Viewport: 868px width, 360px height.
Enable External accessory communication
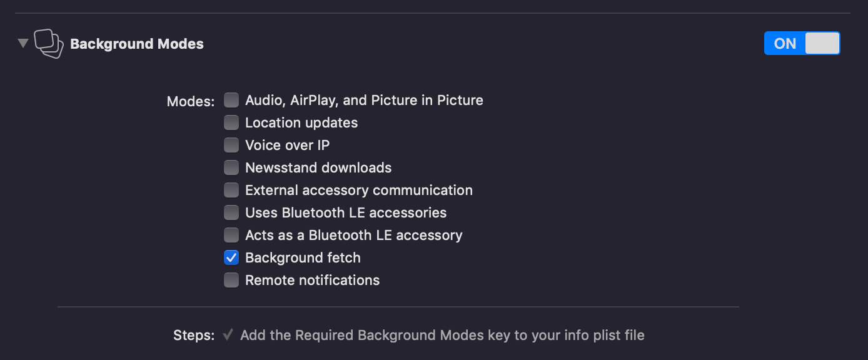coord(231,189)
